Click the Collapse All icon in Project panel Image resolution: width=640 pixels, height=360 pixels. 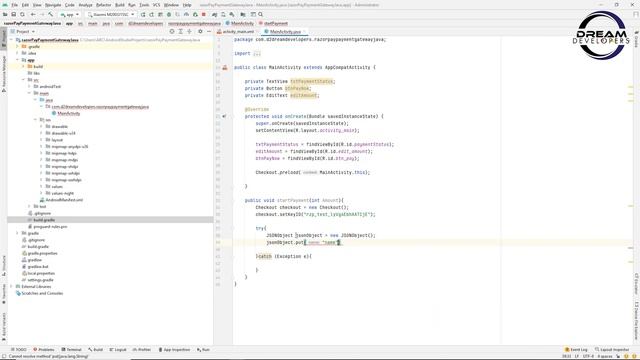(189, 31)
